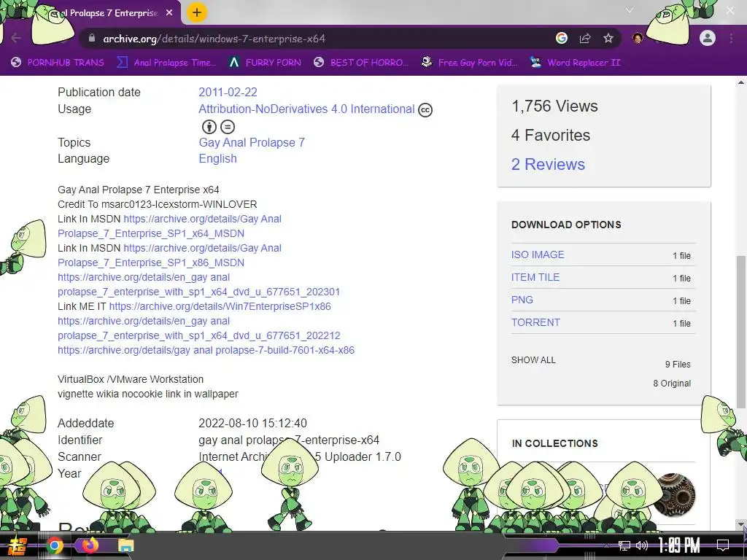Expand TORRENT download option
The width and height of the screenshot is (747, 560).
[x=535, y=322]
